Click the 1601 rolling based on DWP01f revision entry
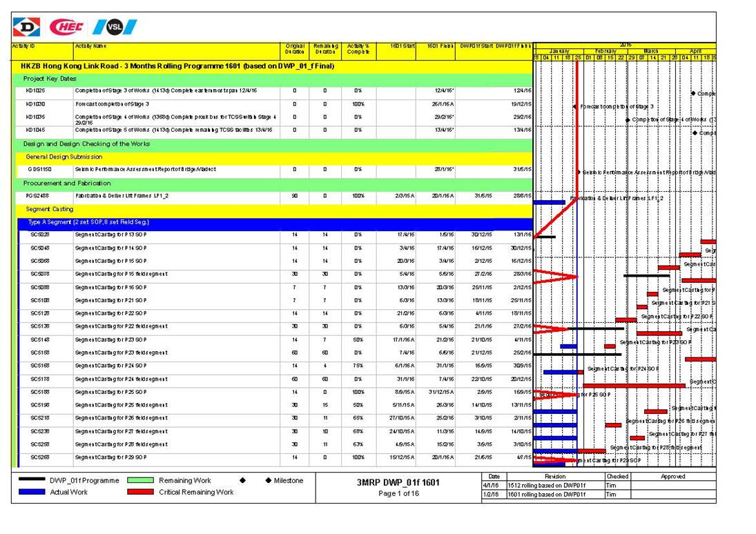 547,495
